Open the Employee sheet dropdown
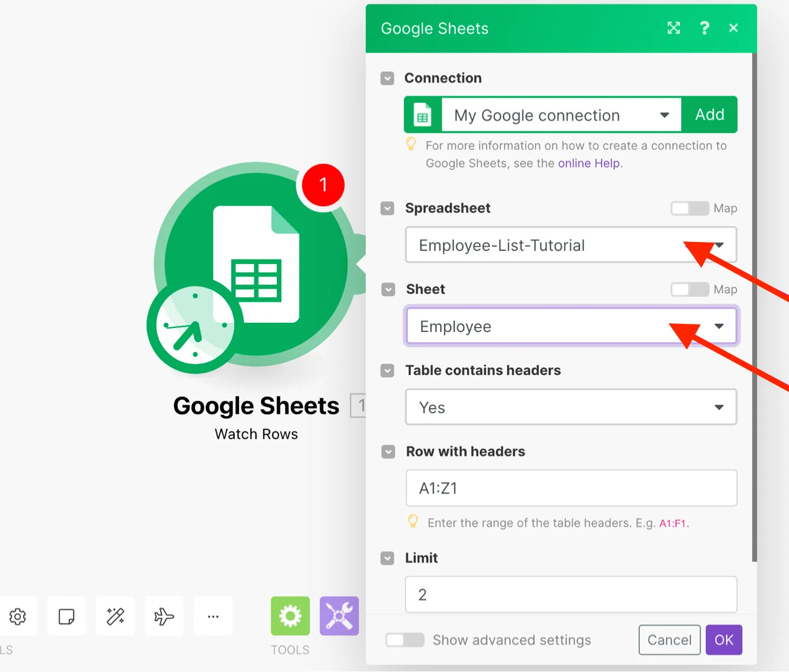 (571, 326)
